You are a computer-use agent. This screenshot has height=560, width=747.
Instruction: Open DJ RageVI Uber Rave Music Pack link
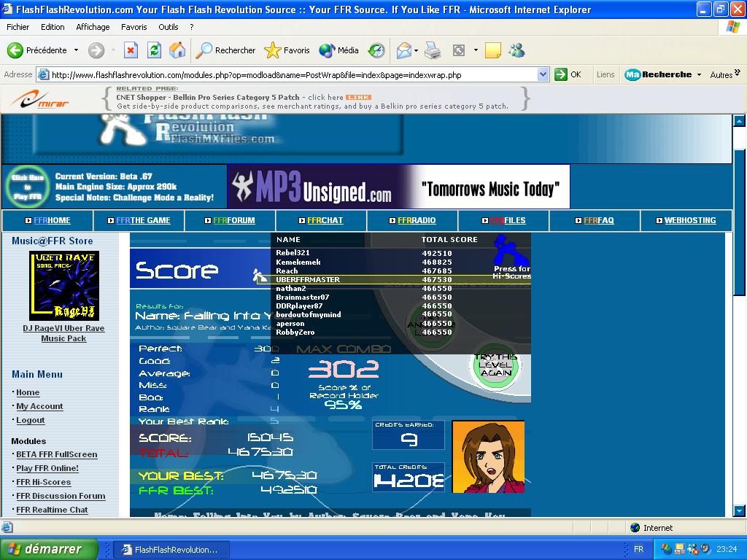click(x=63, y=333)
